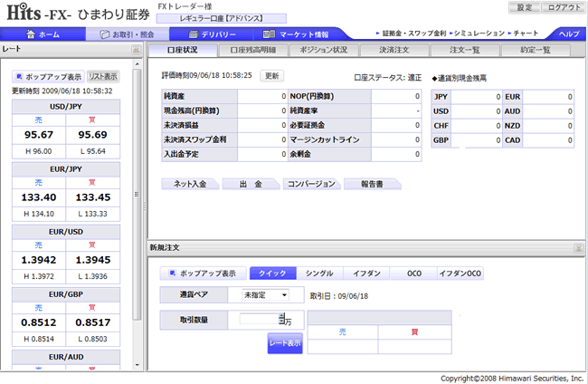The width and height of the screenshot is (588, 384).
Task: Click the レギュラー口座【アドバンス】 label
Action: (x=222, y=18)
